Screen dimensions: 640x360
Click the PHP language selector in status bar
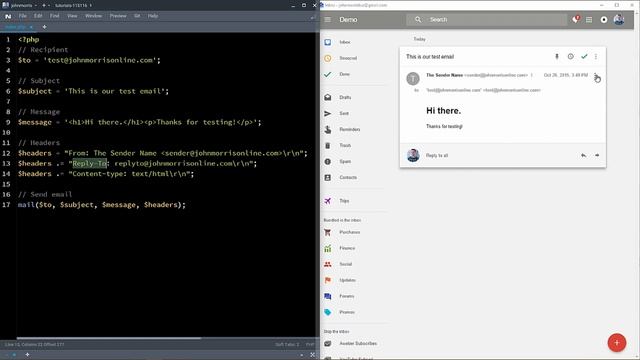(x=310, y=344)
